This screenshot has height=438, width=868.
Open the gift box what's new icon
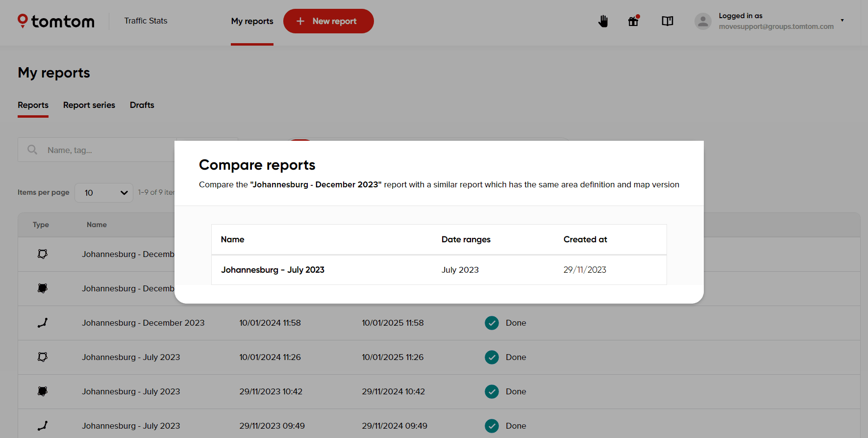coord(633,21)
